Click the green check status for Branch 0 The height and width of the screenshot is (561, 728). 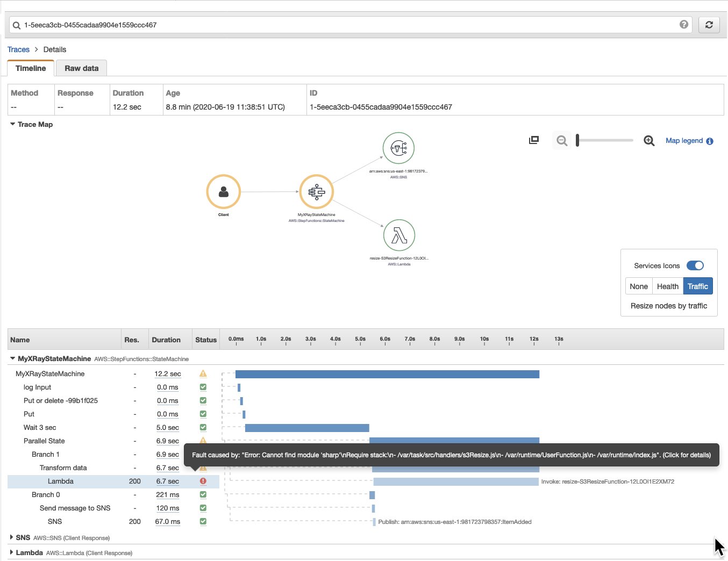203,494
